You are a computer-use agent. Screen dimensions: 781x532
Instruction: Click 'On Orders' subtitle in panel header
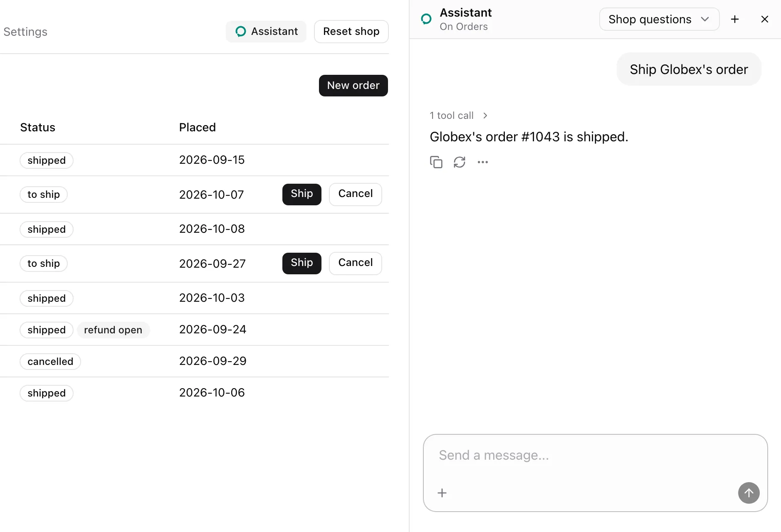[x=464, y=27]
